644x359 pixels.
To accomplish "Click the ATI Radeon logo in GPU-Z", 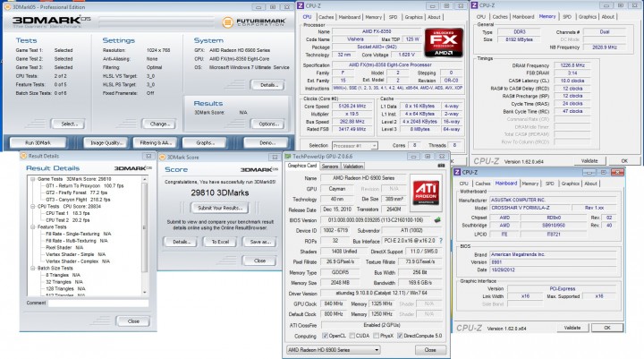I will click(x=426, y=193).
